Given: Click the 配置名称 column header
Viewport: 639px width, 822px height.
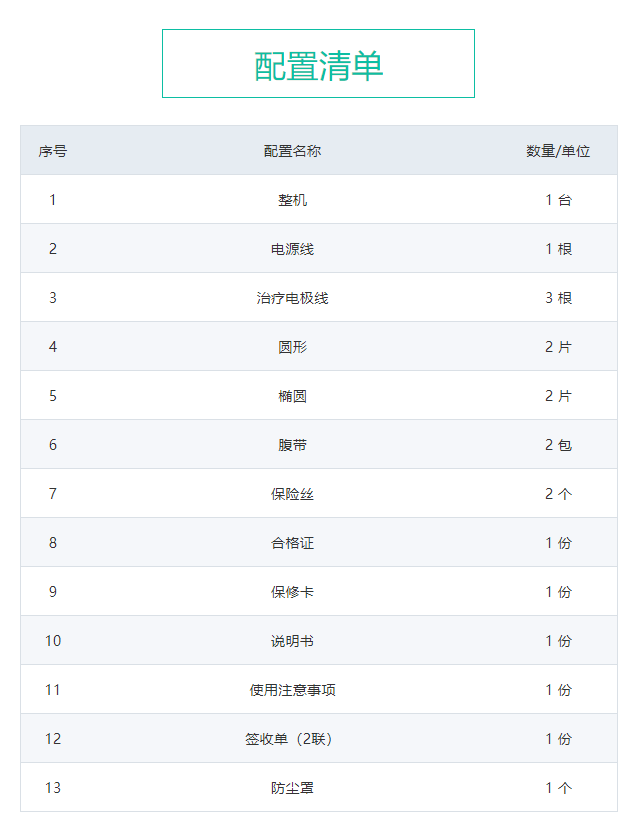Looking at the screenshot, I should pyautogui.click(x=292, y=151).
